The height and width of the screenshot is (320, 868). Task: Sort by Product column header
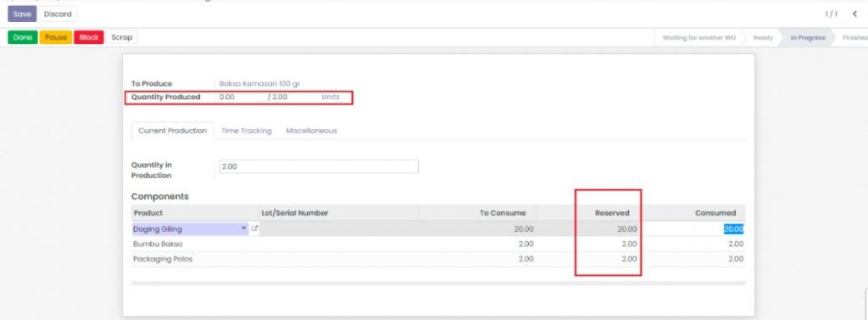tap(196, 213)
